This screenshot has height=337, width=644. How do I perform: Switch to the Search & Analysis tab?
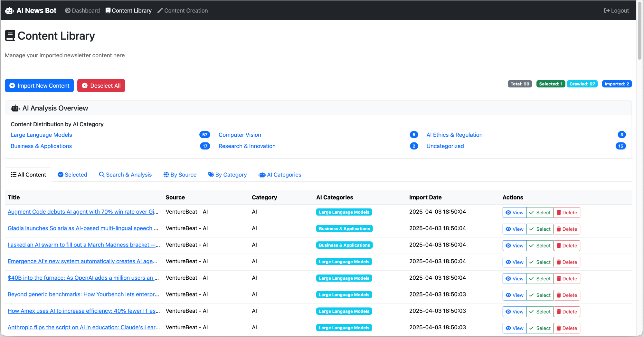point(125,175)
